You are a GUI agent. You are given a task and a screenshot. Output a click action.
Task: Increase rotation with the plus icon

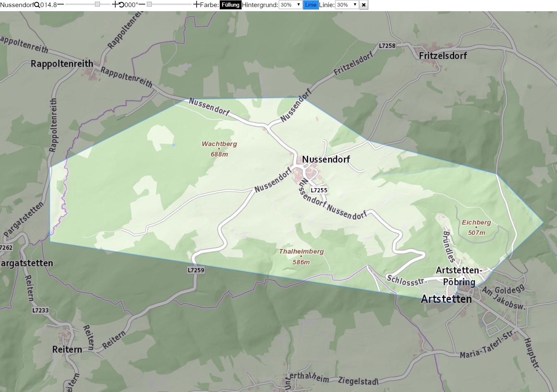point(197,5)
